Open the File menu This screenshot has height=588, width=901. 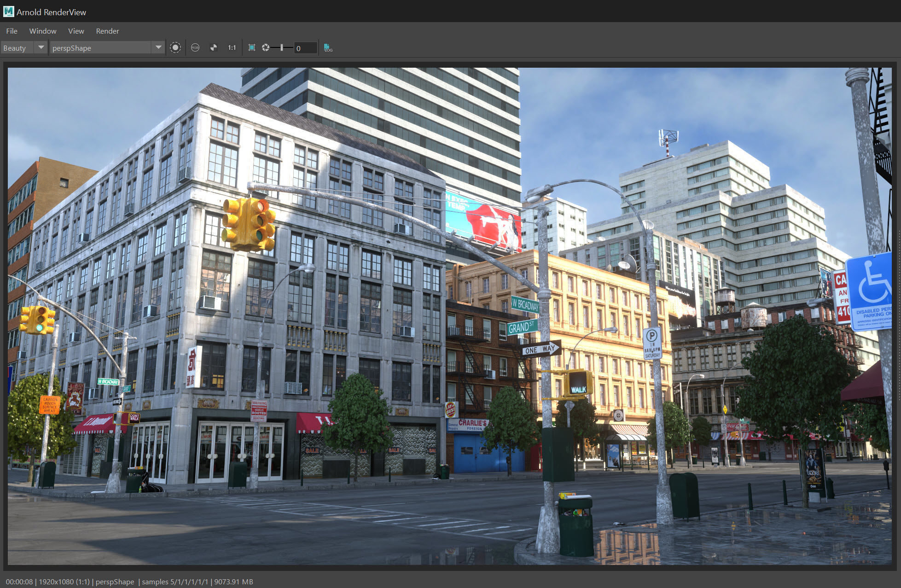point(12,31)
